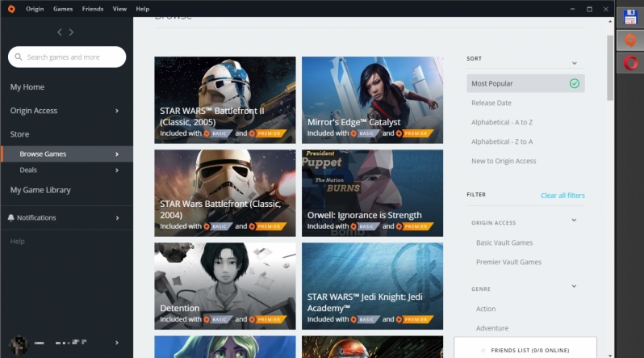This screenshot has width=644, height=358.
Task: Click the floppy disk taskbar icon
Action: coord(630,17)
